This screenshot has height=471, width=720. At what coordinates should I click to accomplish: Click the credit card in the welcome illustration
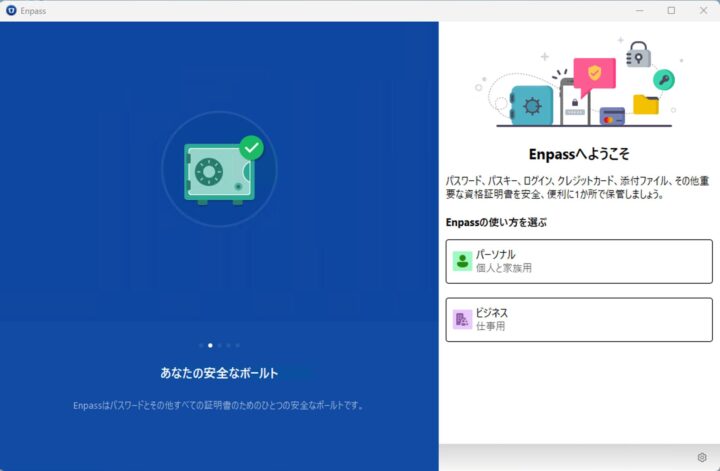point(612,115)
